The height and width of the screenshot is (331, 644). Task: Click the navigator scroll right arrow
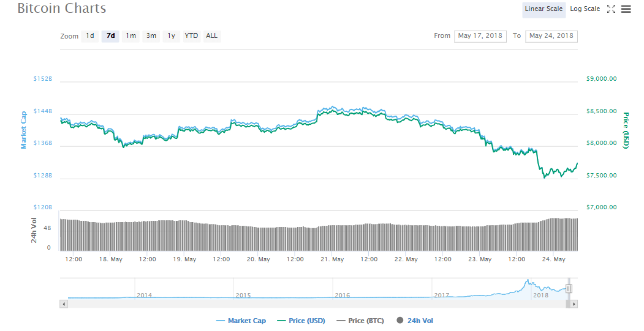tap(574, 303)
